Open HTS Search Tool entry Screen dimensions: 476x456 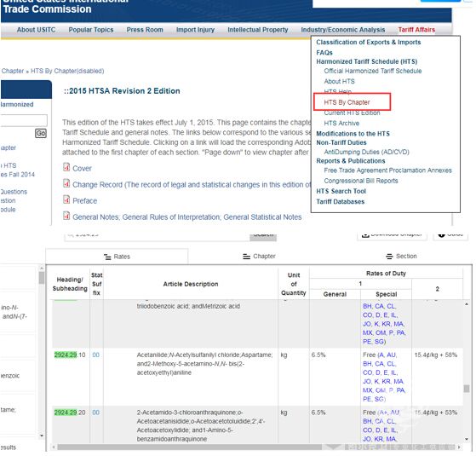click(341, 192)
